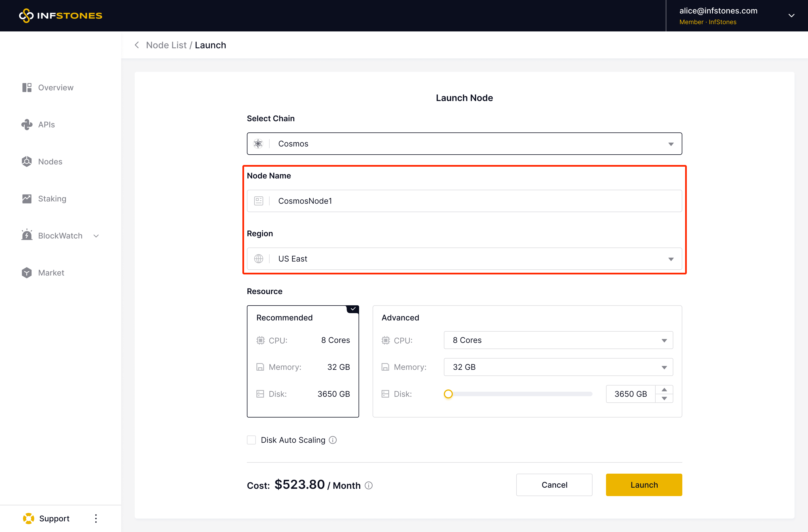This screenshot has height=532, width=808.
Task: Open the three-dot menu near Support
Action: (96, 519)
